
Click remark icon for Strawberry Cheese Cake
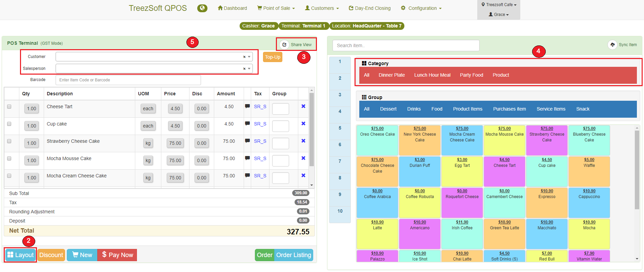click(247, 141)
